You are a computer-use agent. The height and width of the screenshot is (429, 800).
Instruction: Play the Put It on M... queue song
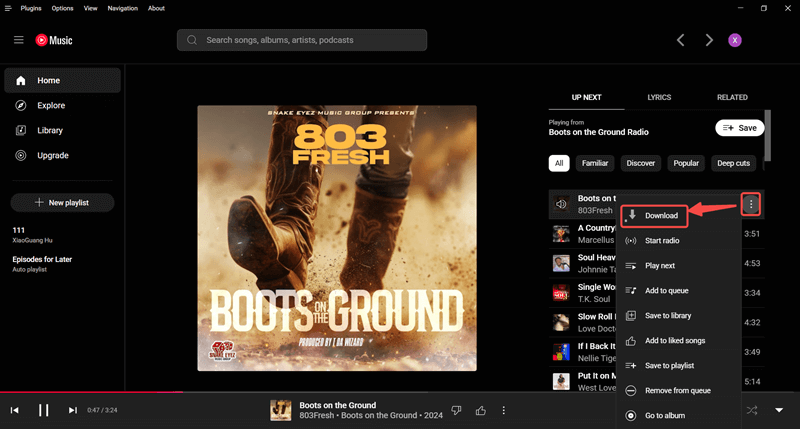584,382
